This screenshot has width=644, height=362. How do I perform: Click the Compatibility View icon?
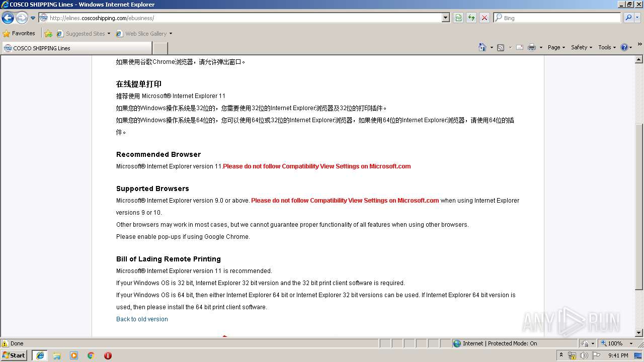[x=458, y=18]
